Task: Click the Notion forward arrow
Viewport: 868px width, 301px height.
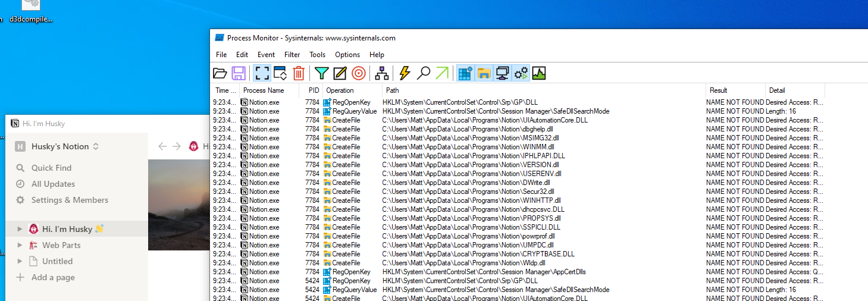Action: 177,146
